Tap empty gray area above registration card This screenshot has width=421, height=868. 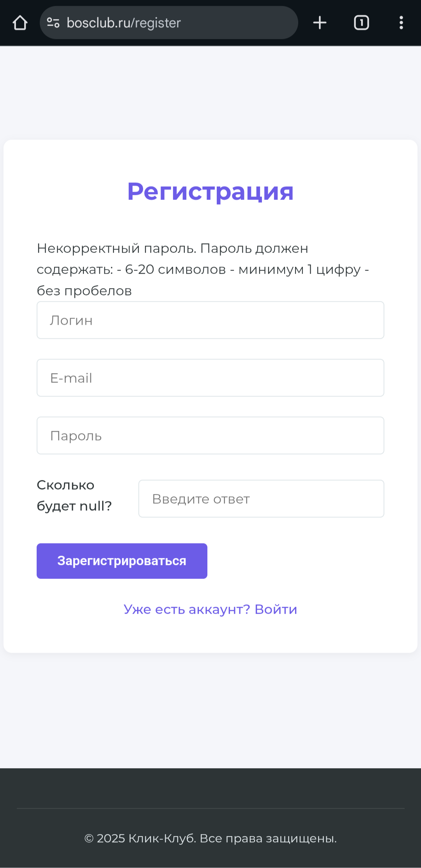(210, 94)
